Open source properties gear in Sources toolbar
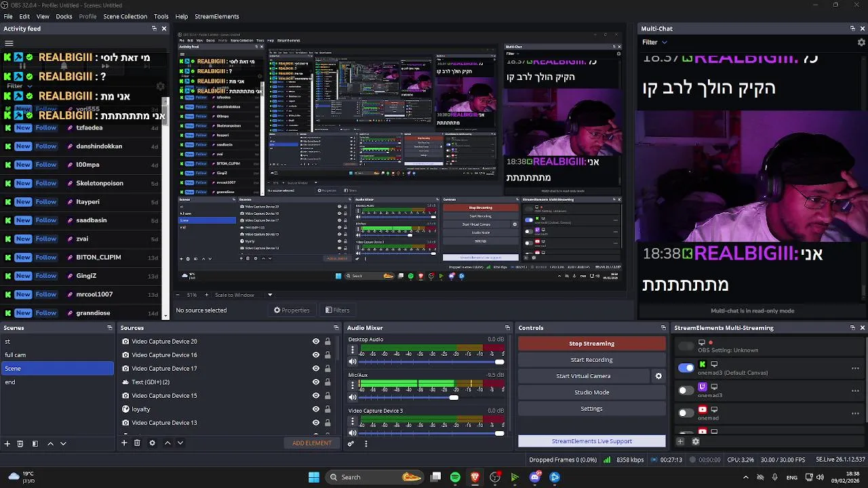Image resolution: width=868 pixels, height=488 pixels. [x=152, y=443]
